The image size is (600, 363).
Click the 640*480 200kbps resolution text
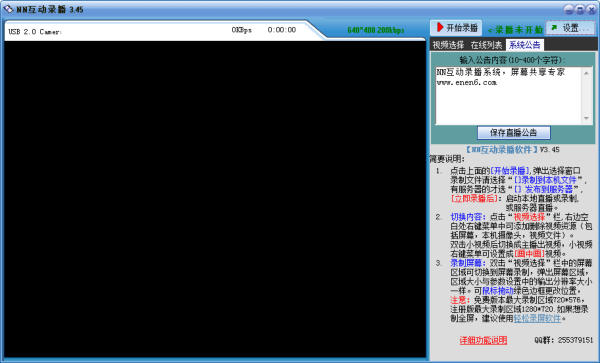[x=375, y=30]
